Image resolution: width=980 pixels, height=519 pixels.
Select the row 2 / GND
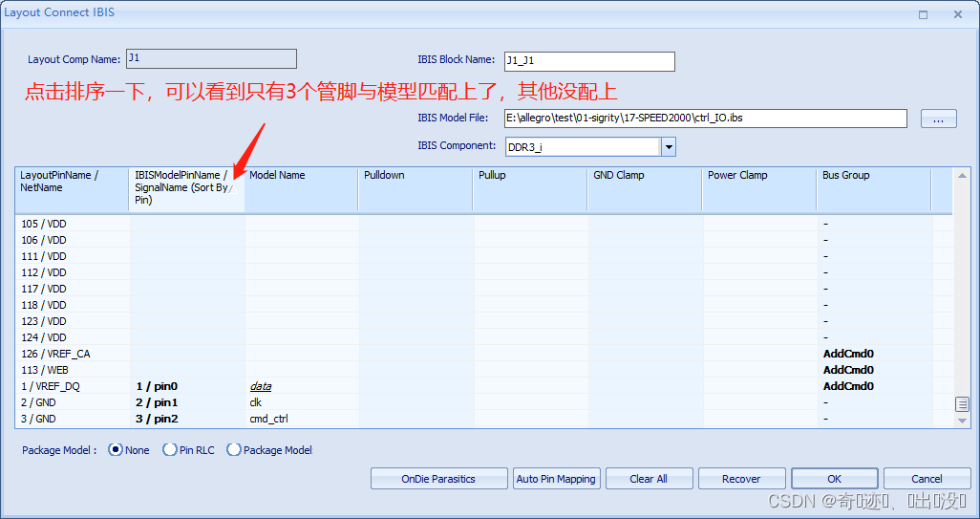coord(483,402)
